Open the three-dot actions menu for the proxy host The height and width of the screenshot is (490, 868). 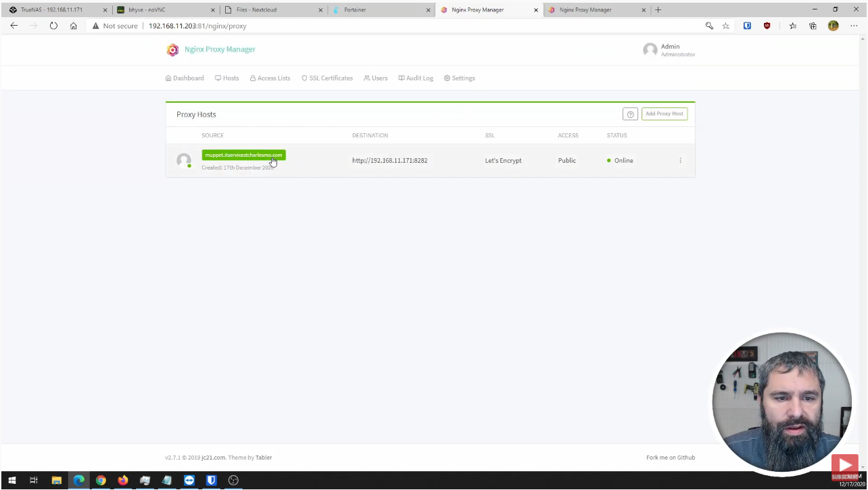pos(681,160)
